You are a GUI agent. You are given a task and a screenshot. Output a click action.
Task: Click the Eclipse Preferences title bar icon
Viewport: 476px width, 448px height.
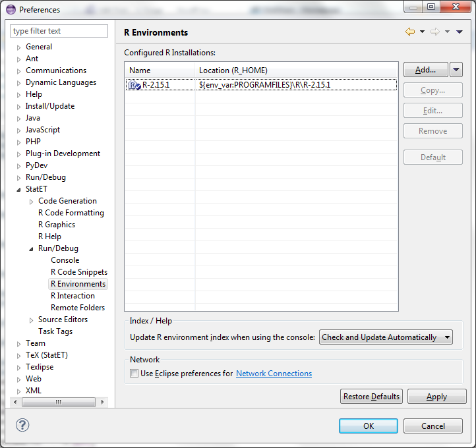[11, 9]
